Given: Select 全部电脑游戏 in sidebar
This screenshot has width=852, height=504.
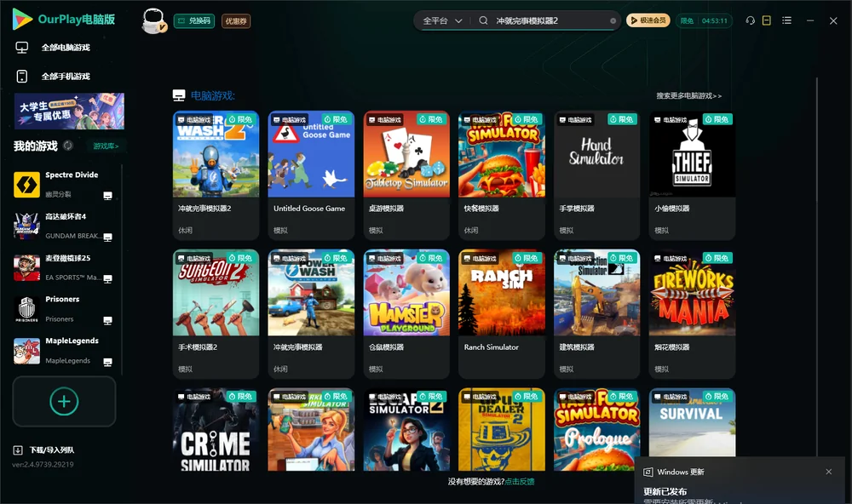Looking at the screenshot, I should click(x=66, y=48).
